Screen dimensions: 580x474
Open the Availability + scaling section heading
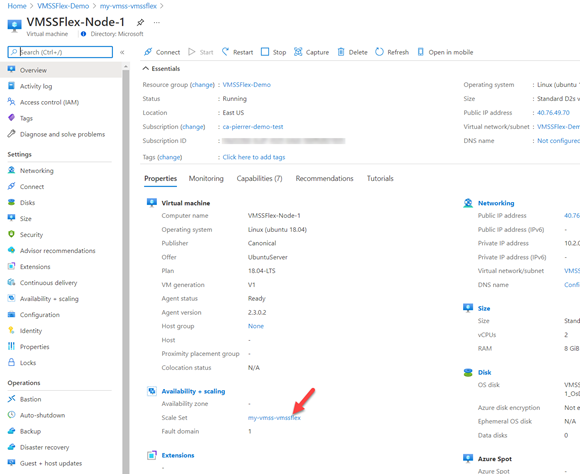[x=193, y=391]
